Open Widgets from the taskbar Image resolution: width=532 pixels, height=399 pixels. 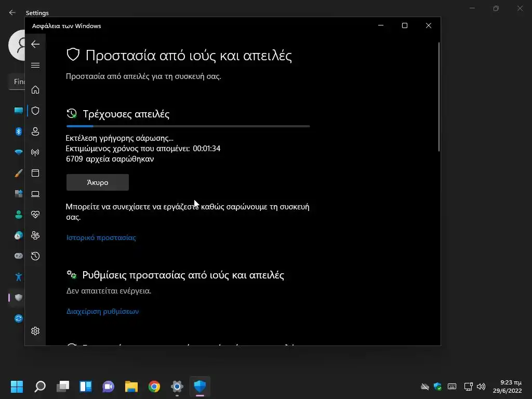coord(86,387)
